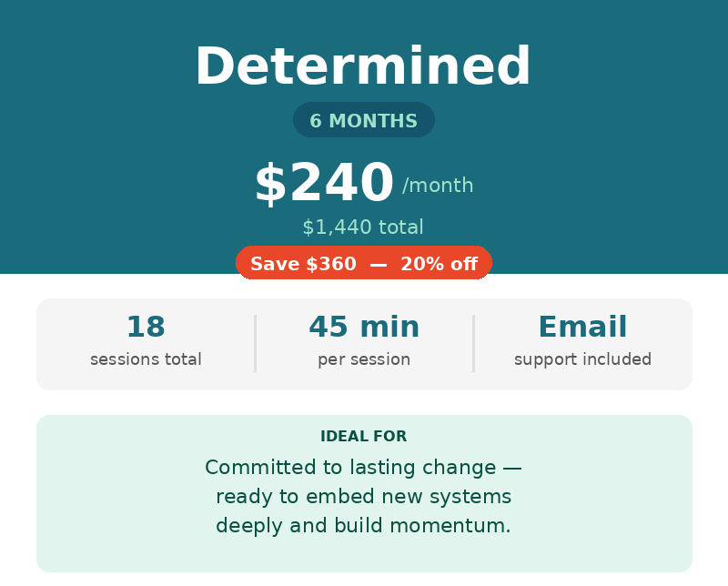Click the Email stat heading

[x=582, y=327]
